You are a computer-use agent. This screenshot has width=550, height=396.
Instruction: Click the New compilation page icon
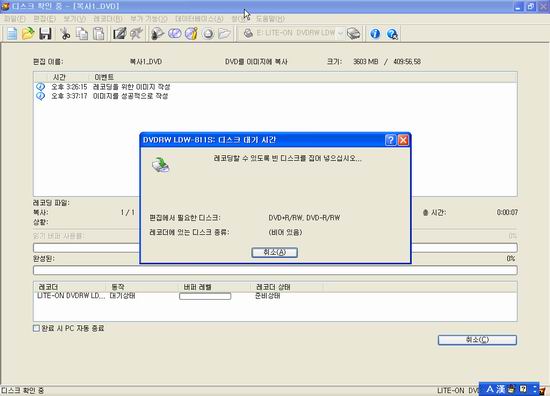click(x=12, y=34)
